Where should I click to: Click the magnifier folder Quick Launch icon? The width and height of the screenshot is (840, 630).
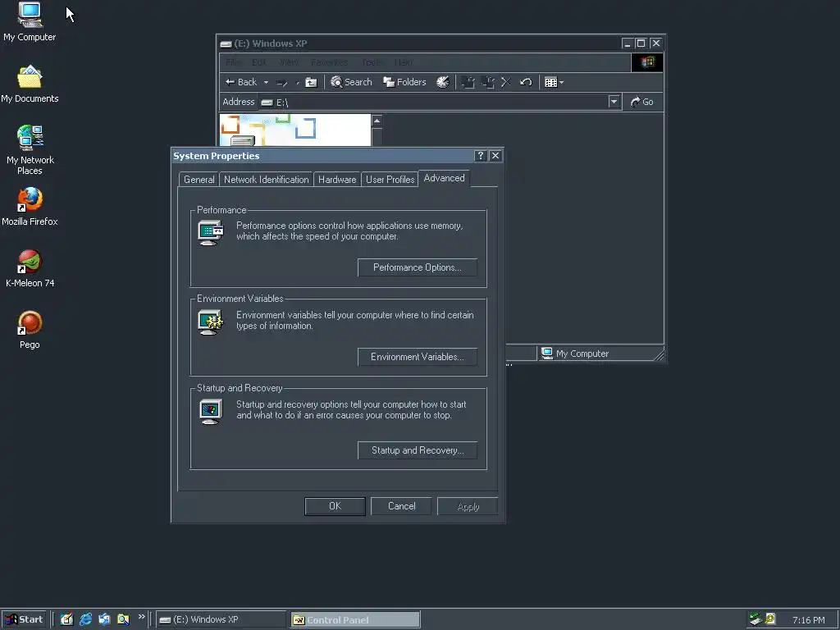coord(123,619)
